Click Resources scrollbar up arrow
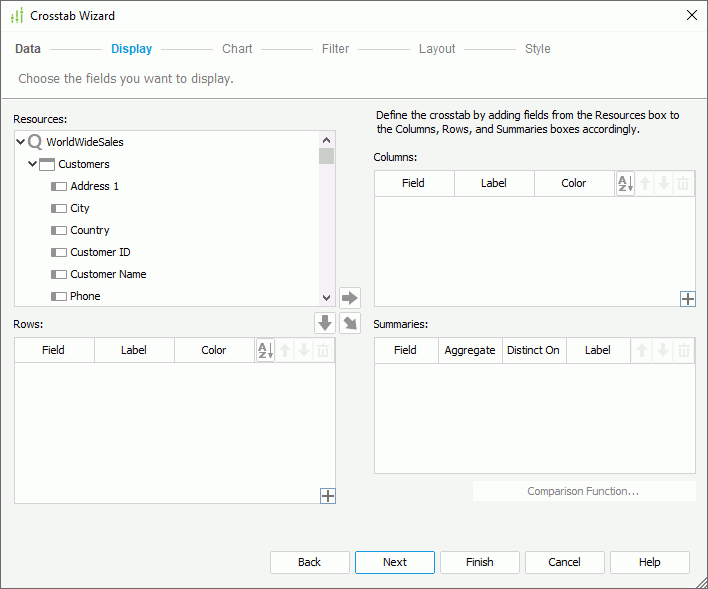This screenshot has height=589, width=708. 326,140
